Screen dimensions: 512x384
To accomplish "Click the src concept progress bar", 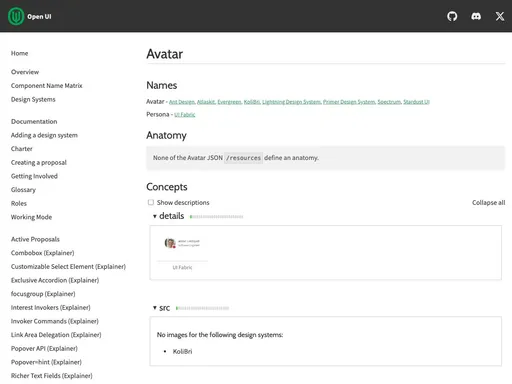I will 202,308.
